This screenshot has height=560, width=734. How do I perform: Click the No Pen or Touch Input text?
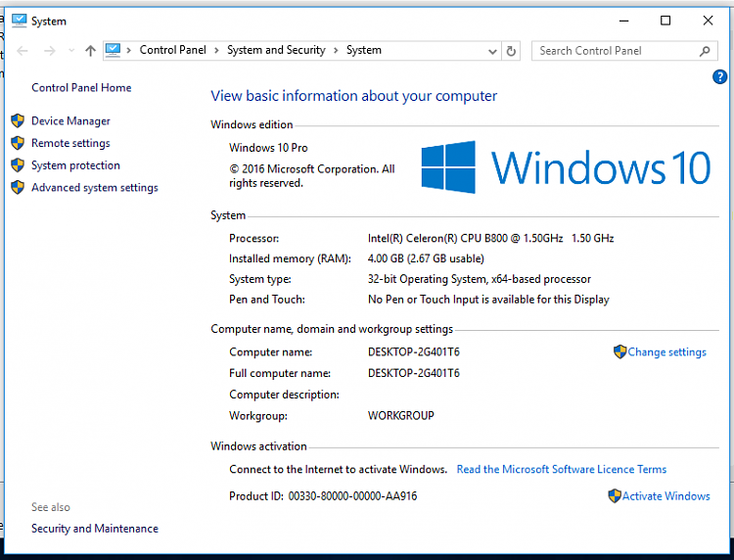(488, 300)
